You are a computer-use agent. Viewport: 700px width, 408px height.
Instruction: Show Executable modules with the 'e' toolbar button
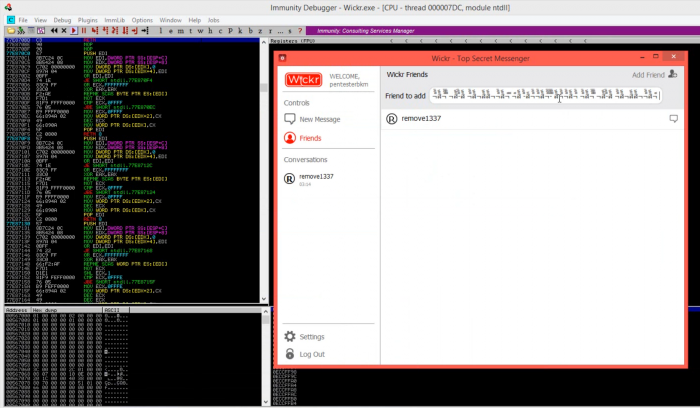171,31
